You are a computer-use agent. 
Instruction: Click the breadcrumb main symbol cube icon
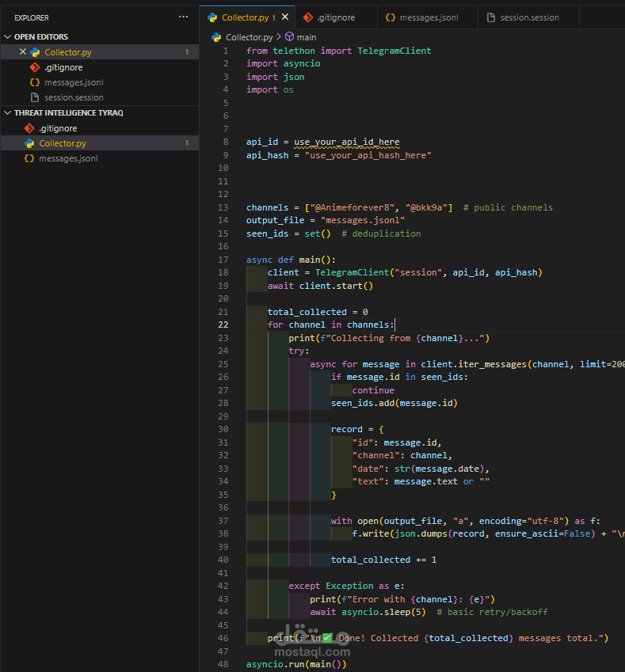pyautogui.click(x=290, y=37)
